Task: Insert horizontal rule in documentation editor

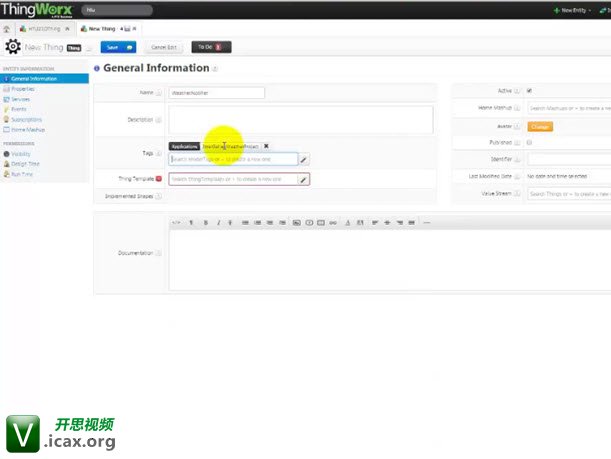Action: pos(427,223)
